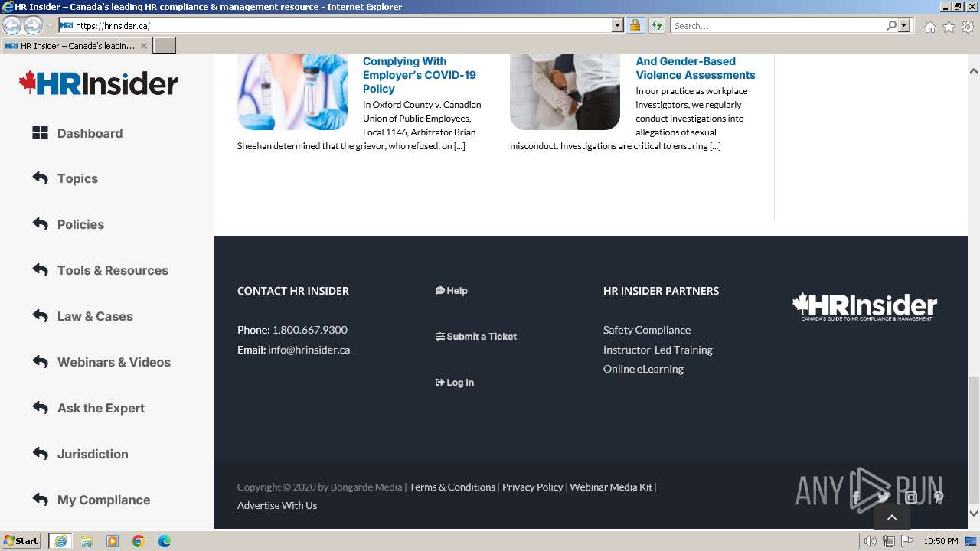Click the arrow icon beside Jurisdiction
980x551 pixels.
[40, 454]
